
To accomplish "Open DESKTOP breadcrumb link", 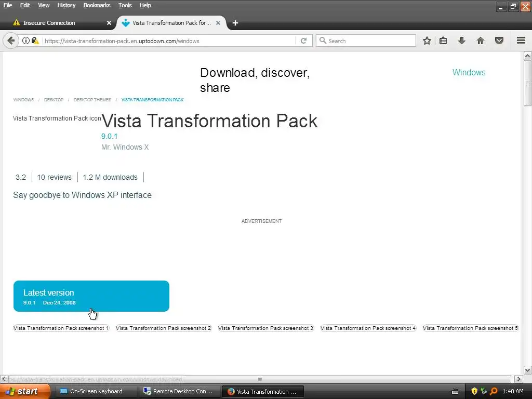I will point(54,100).
